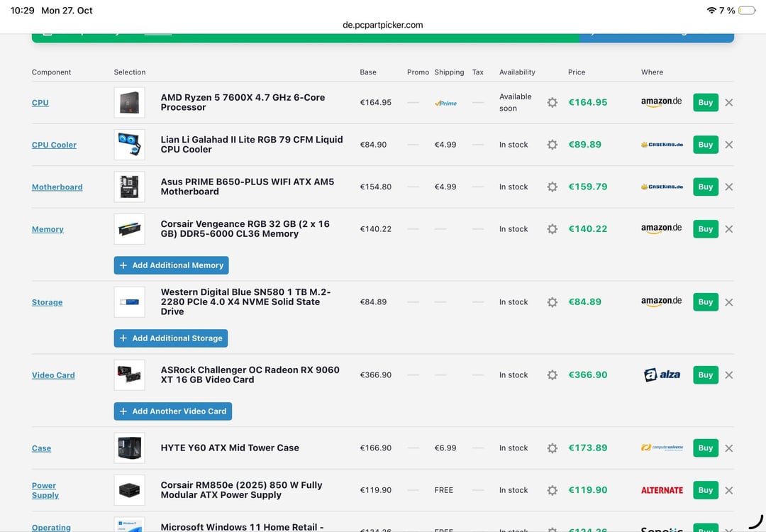The image size is (766, 532).
Task: Open price settings gear for CPU row
Action: coord(552,102)
